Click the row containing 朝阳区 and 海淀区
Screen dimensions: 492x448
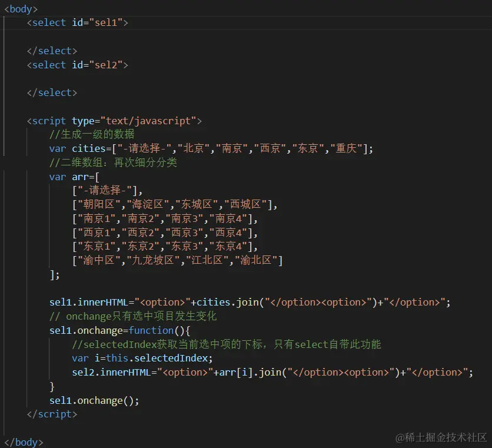(x=175, y=204)
